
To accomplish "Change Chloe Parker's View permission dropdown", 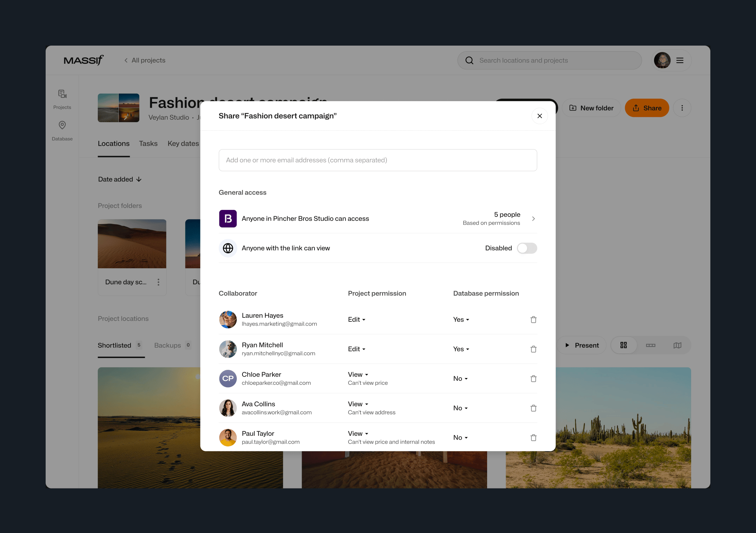I will point(358,374).
